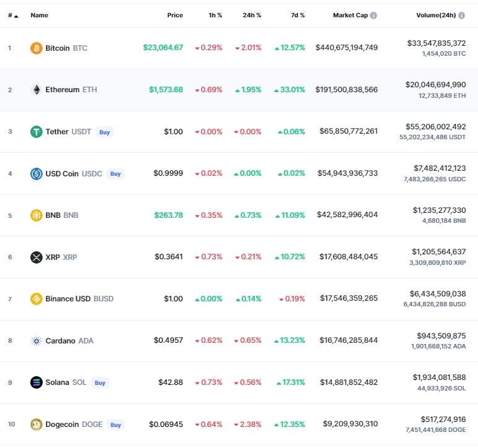Click the XRP coin logo icon
478x448 pixels.
click(x=36, y=257)
